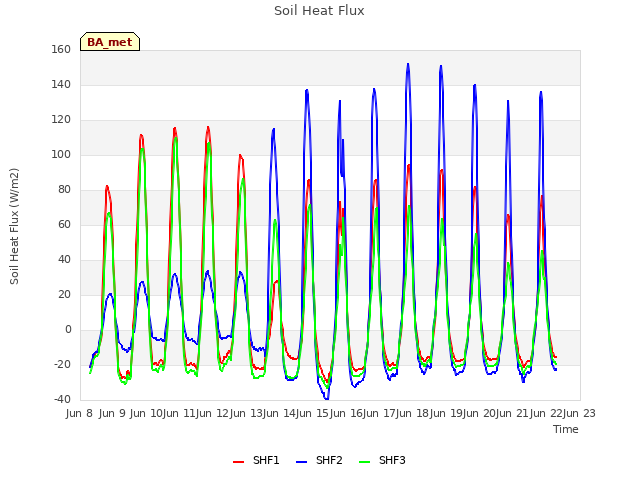The width and height of the screenshot is (640, 480).
Task: Click the SHF1 legend label
Action: tap(266, 460)
